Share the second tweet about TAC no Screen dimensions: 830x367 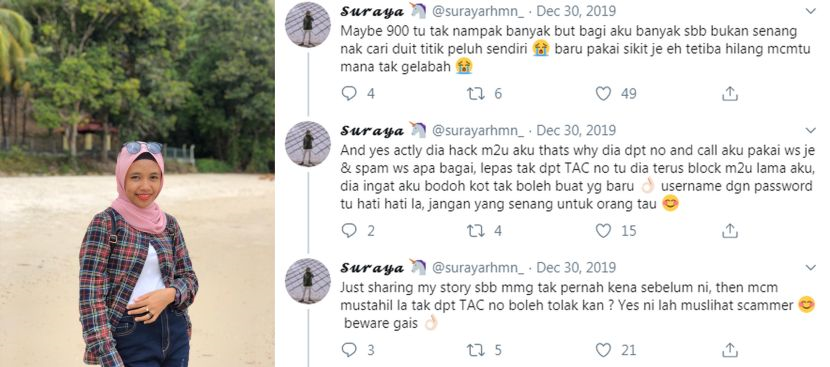[x=729, y=230]
